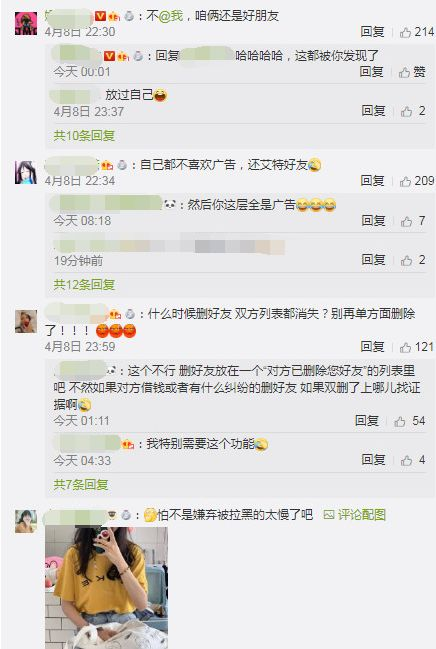Like the reply with 54 likes
436x649 pixels.
click(410, 421)
